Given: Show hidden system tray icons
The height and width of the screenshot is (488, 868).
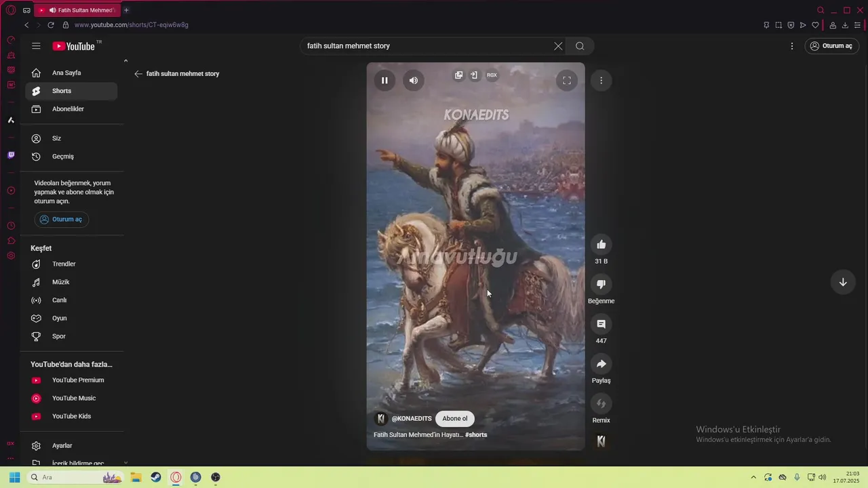Looking at the screenshot, I should 753,477.
